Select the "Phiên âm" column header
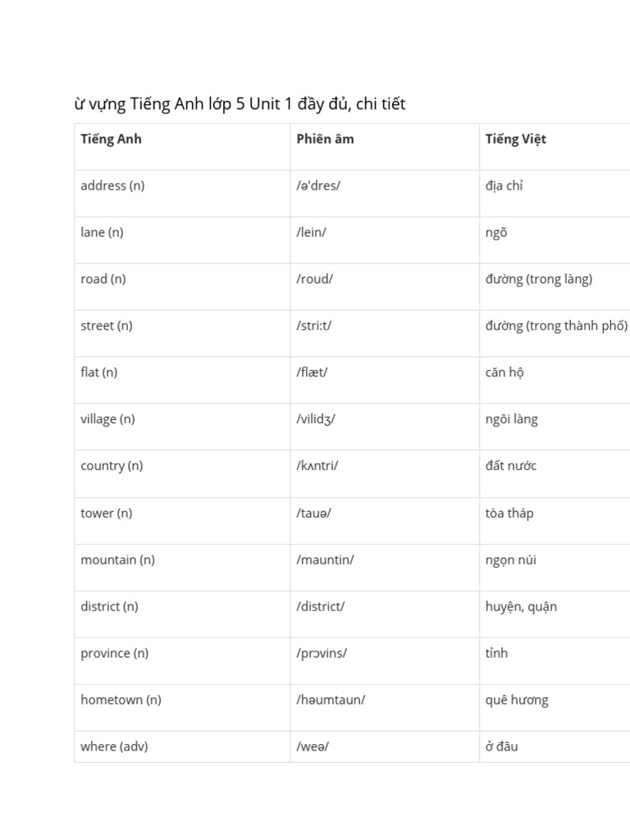 tap(325, 139)
